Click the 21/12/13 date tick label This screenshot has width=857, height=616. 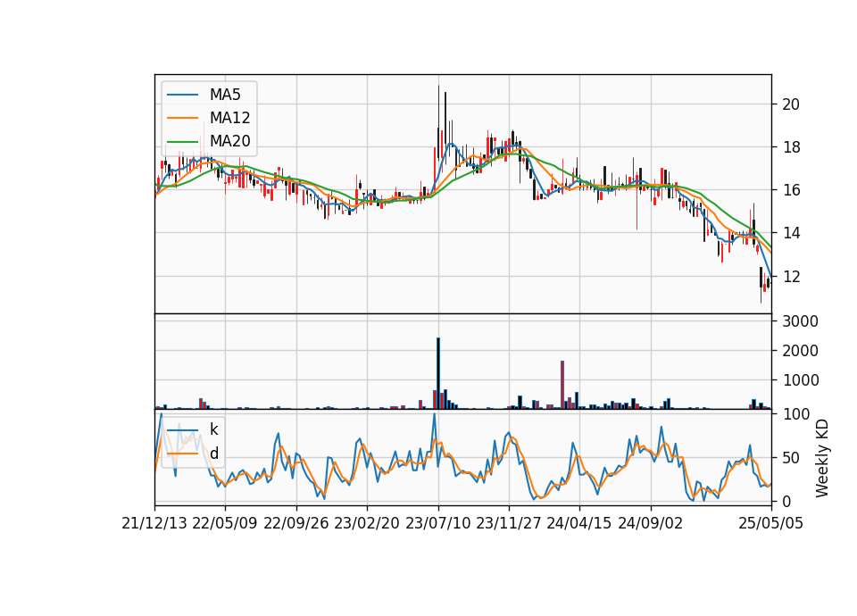tap(154, 523)
